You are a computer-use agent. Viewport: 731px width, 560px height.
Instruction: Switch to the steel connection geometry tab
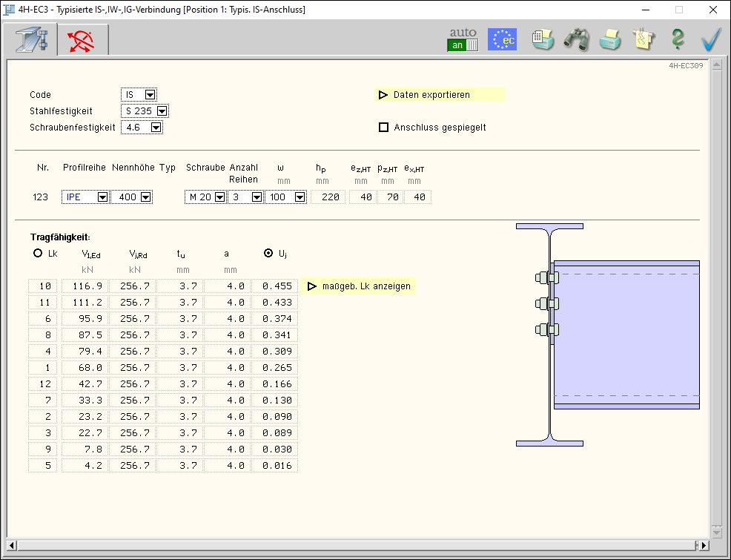click(x=32, y=40)
